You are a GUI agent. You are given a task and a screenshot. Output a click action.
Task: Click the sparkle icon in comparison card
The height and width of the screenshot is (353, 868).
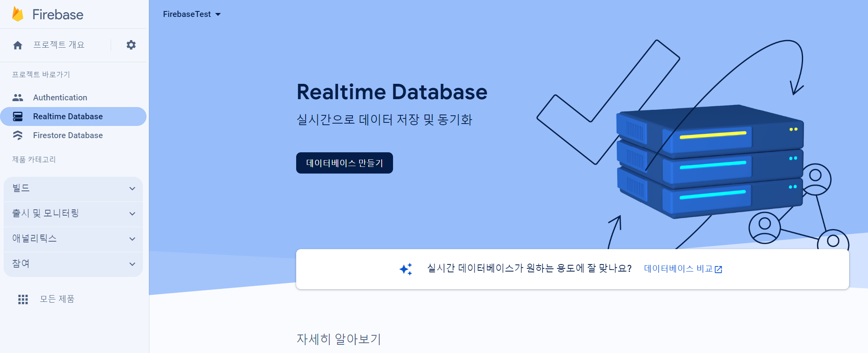(406, 269)
